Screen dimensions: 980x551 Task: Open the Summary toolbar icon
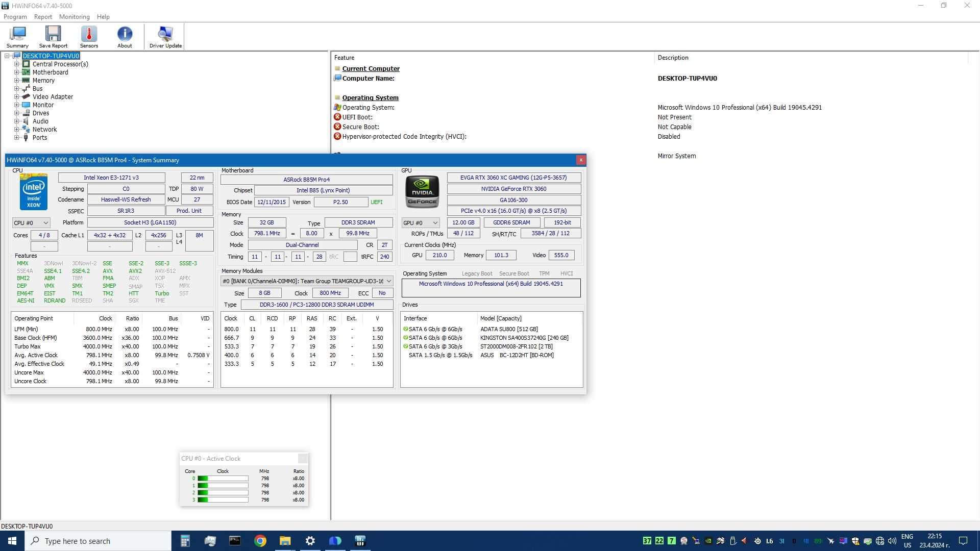17,37
